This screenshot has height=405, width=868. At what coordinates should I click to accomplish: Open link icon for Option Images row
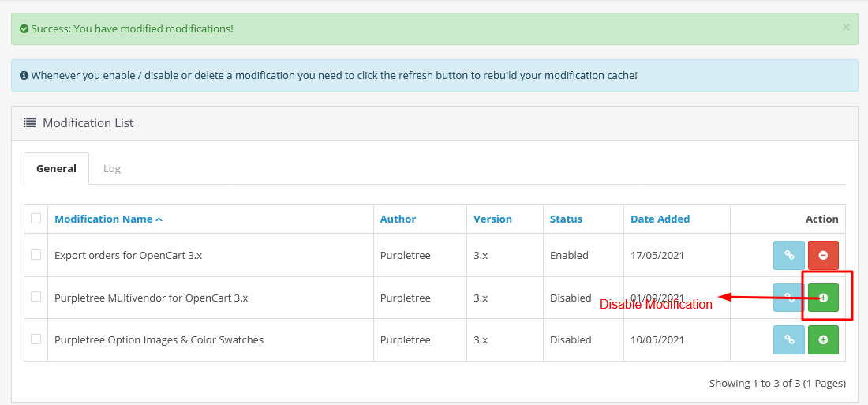click(x=789, y=339)
